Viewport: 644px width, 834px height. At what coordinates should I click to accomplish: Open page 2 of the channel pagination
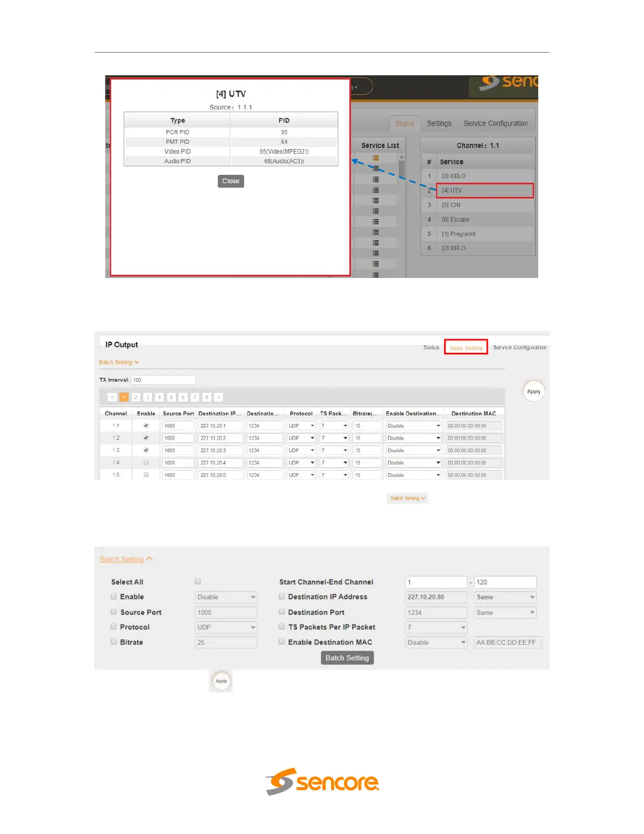(136, 397)
